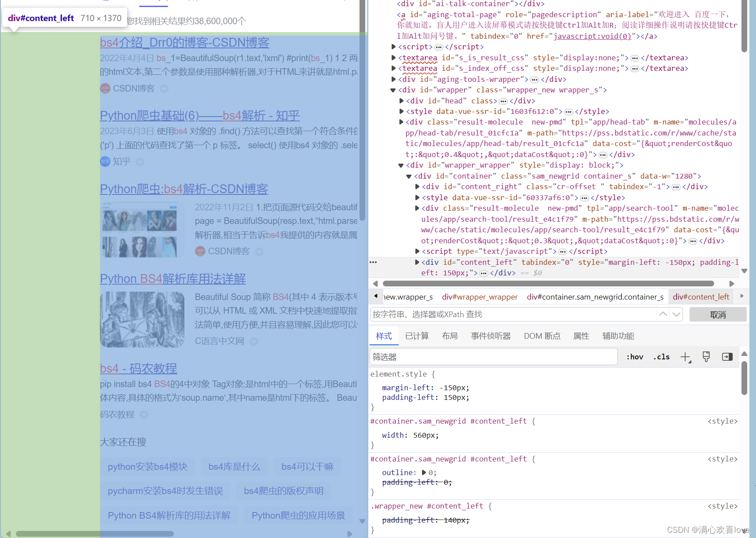Switch to the 属性 tab
Viewport: 756px width, 538px height.
click(x=581, y=336)
